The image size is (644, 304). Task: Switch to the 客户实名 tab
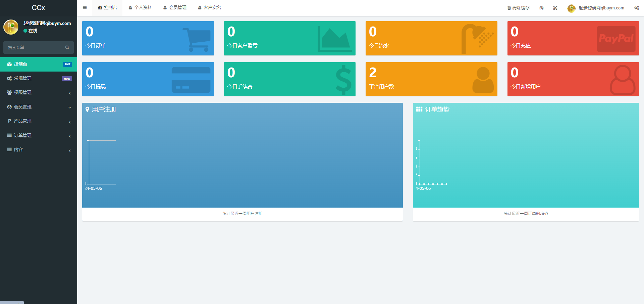tap(209, 8)
